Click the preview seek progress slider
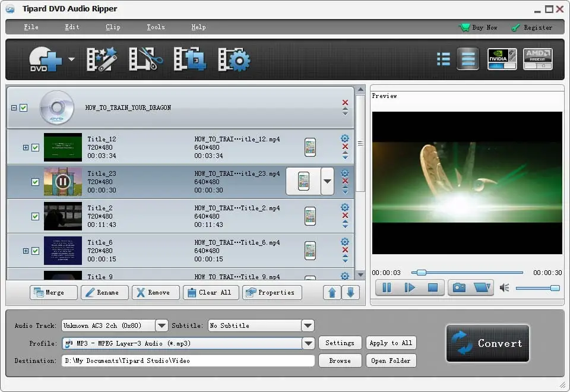Screen dimensions: 570x392 (467, 273)
